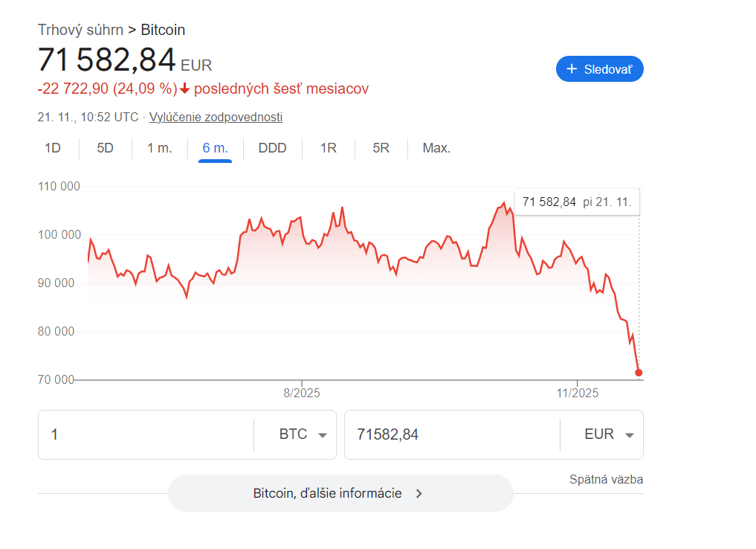Switch chart to Max. range

(x=436, y=148)
